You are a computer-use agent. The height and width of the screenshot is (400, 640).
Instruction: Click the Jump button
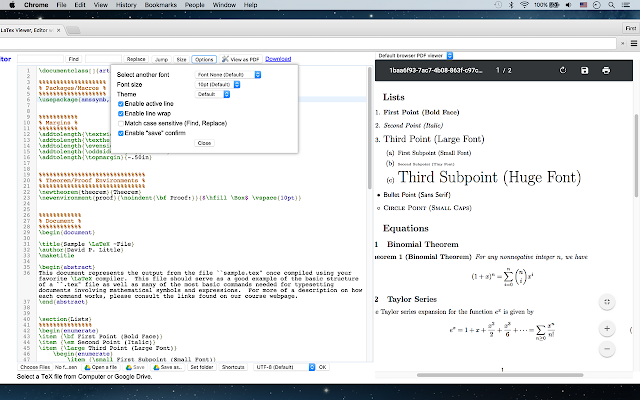click(x=161, y=59)
